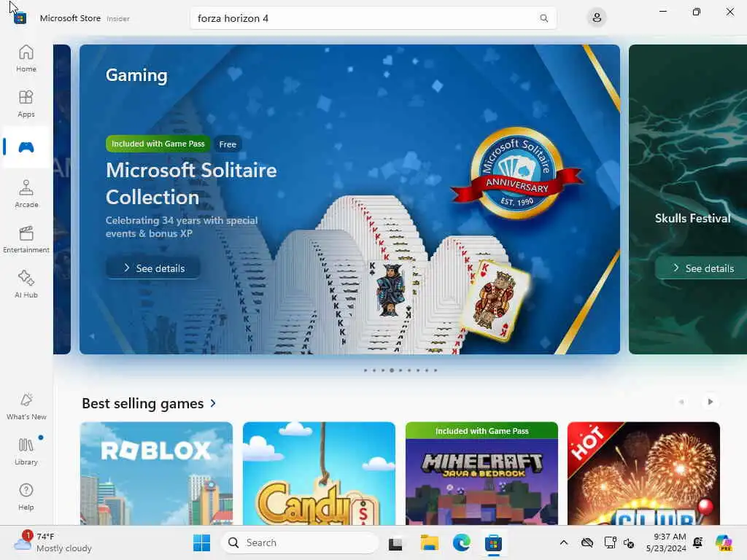The image size is (747, 560).
Task: Open the user account profile icon
Action: click(x=597, y=18)
